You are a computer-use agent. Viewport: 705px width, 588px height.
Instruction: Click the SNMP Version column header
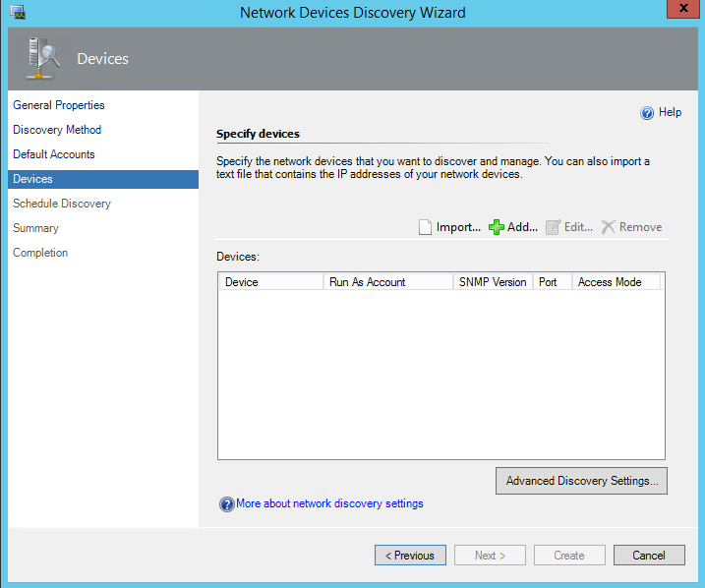pyautogui.click(x=493, y=282)
